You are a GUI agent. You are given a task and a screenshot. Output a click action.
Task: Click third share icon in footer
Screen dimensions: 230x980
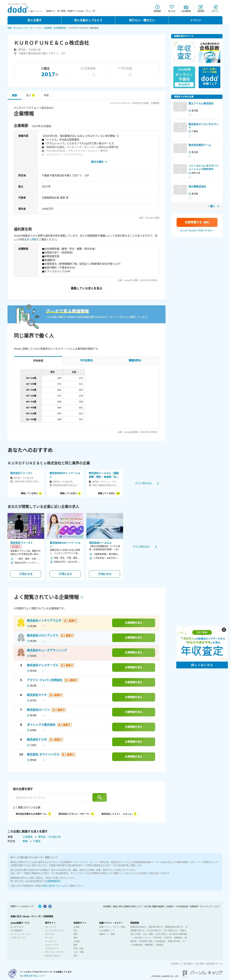[x=50, y=906]
